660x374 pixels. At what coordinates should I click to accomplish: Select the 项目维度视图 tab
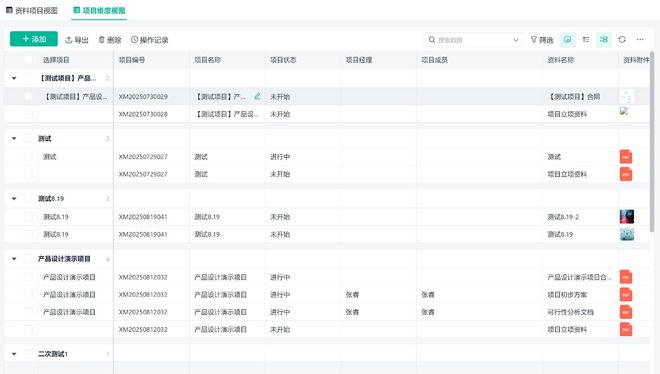click(x=99, y=11)
